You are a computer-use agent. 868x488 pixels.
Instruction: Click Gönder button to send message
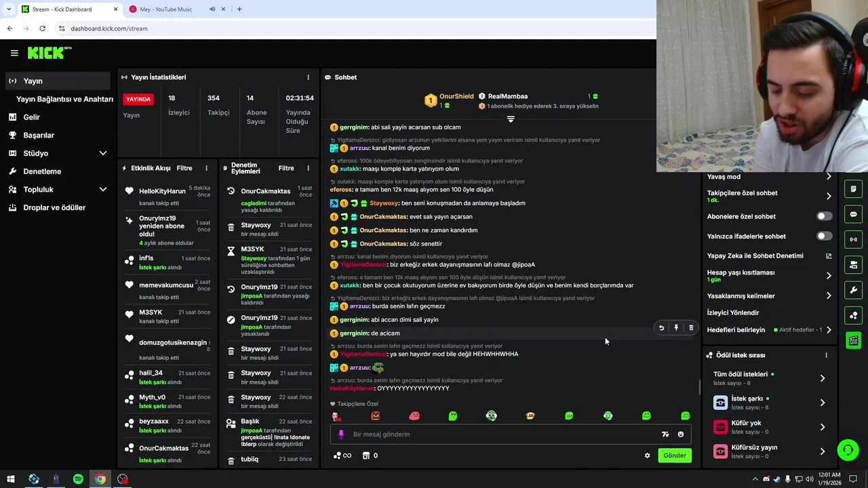tap(674, 455)
